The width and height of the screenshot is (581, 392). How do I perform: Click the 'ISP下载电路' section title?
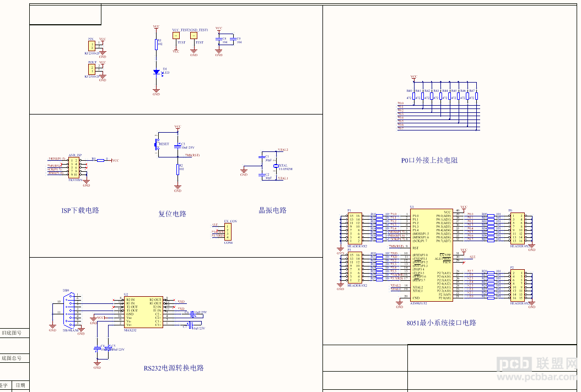click(x=80, y=210)
